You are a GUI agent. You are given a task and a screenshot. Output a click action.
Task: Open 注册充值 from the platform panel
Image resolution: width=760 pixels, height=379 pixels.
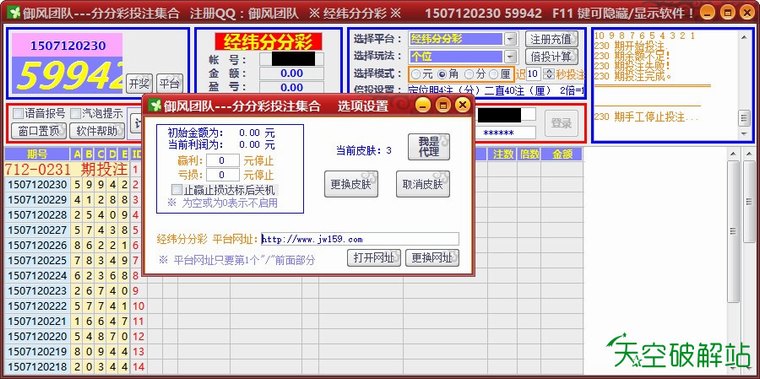pyautogui.click(x=552, y=39)
